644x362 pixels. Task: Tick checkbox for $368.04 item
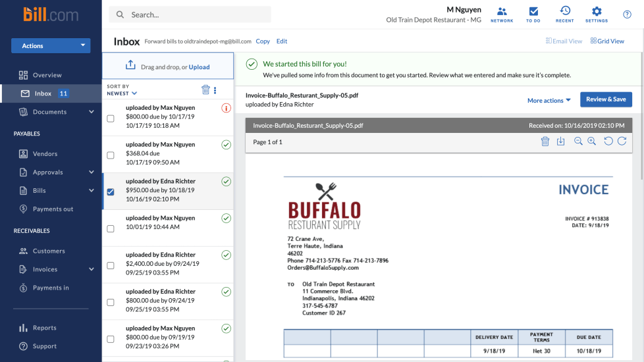(x=111, y=155)
